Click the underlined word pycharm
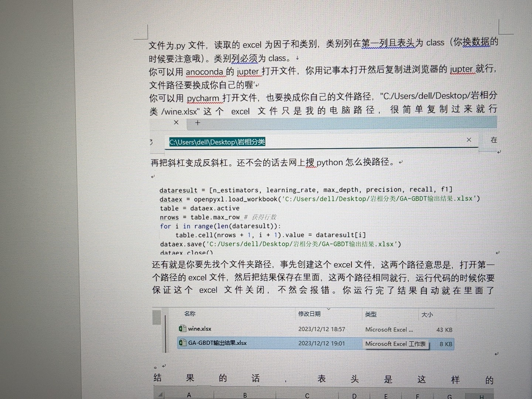The image size is (532, 399). pos(203,98)
